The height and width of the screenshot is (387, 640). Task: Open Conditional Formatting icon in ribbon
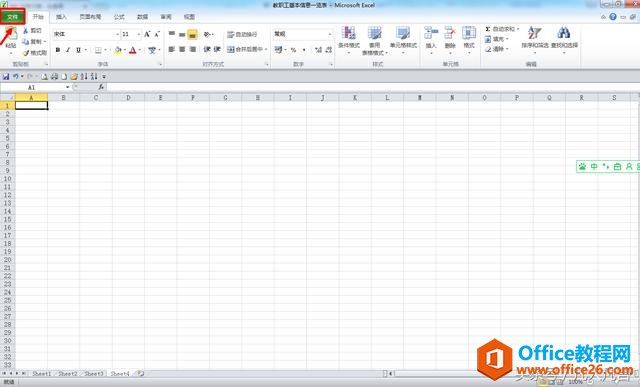click(349, 33)
